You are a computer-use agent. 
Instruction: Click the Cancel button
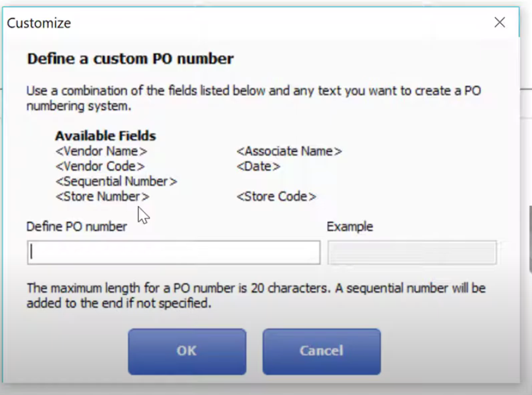(x=321, y=351)
